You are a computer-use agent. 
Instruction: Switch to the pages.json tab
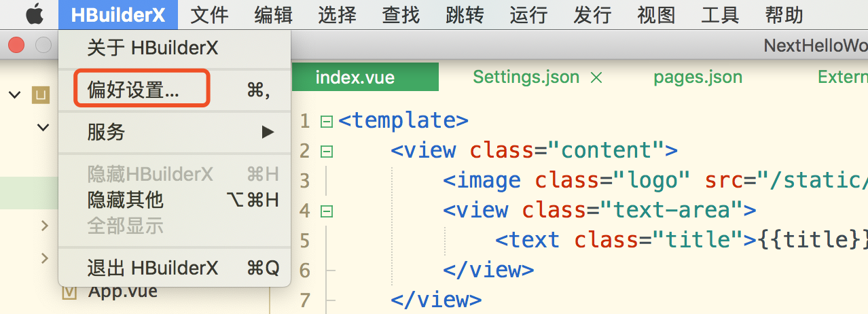coord(698,77)
